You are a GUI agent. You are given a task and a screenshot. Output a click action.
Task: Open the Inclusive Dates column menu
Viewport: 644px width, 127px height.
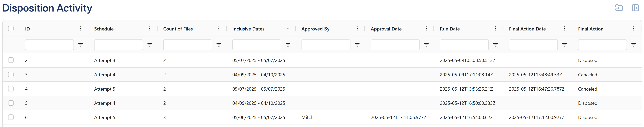[288, 28]
